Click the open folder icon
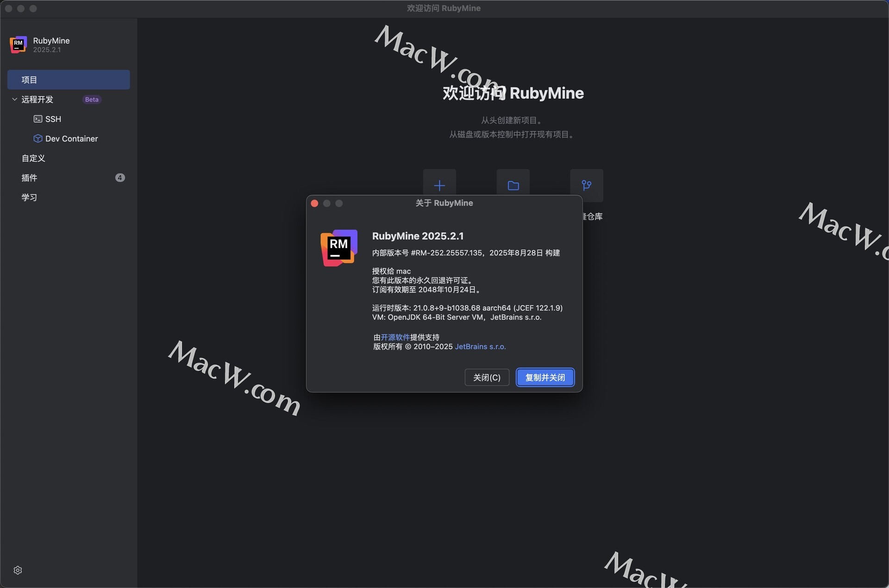The width and height of the screenshot is (889, 588). (513, 186)
